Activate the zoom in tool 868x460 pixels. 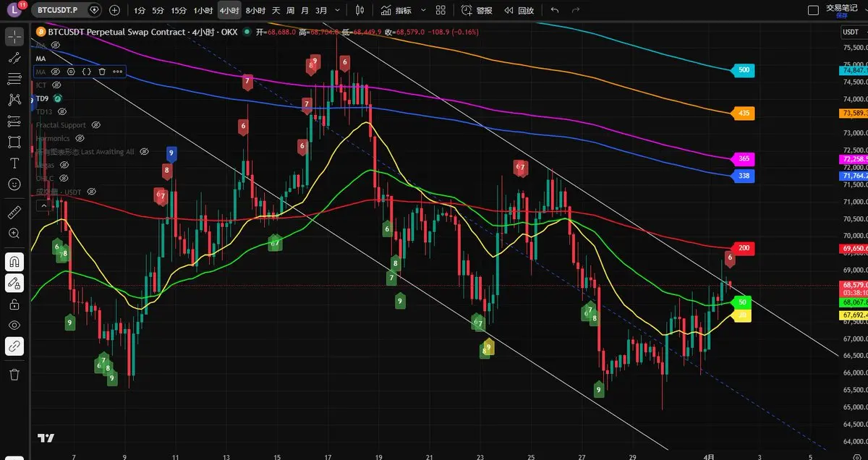(x=14, y=233)
